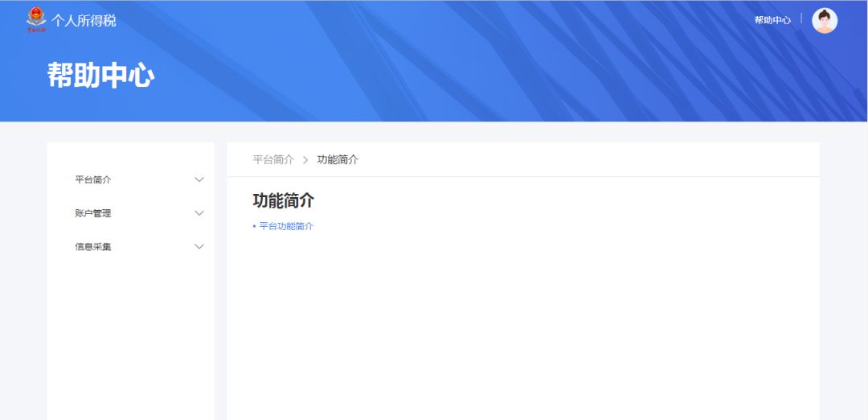
Task: Click the 个人所得税 site title
Action: 84,20
